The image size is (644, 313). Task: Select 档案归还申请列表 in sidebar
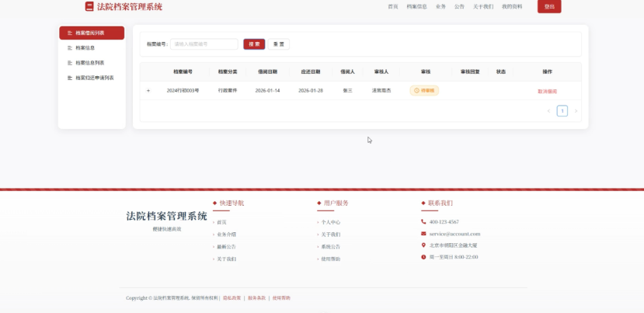(92, 78)
